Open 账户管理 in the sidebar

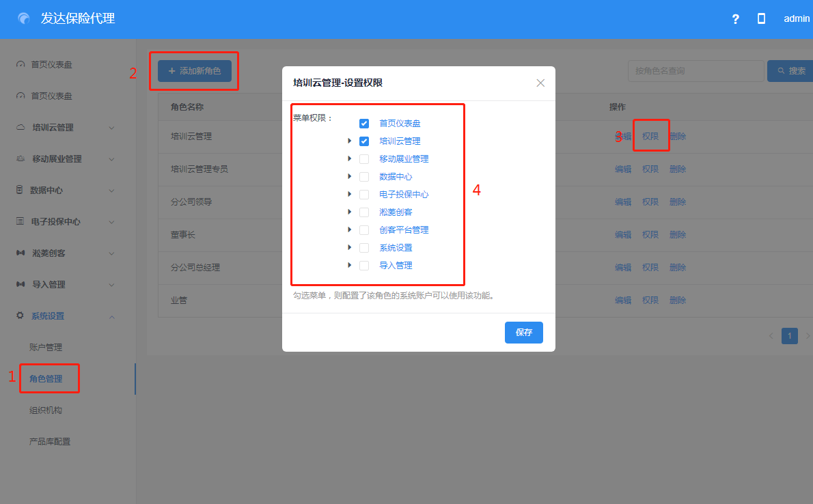(46, 348)
